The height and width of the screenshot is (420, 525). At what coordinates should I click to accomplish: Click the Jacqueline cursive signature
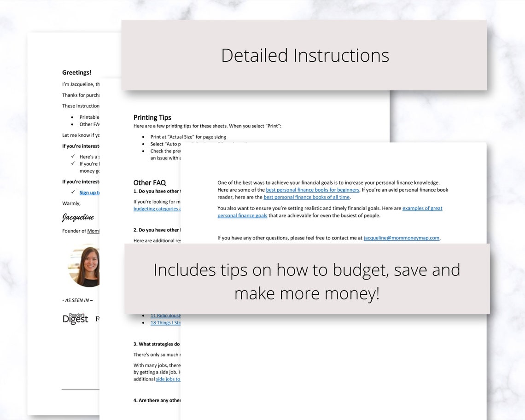point(78,217)
